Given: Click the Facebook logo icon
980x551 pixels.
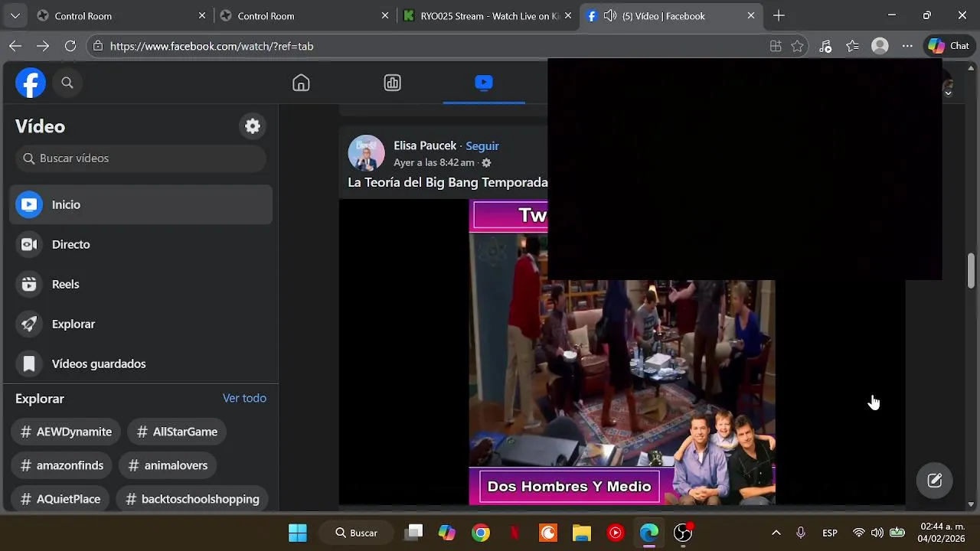Looking at the screenshot, I should pos(31,83).
